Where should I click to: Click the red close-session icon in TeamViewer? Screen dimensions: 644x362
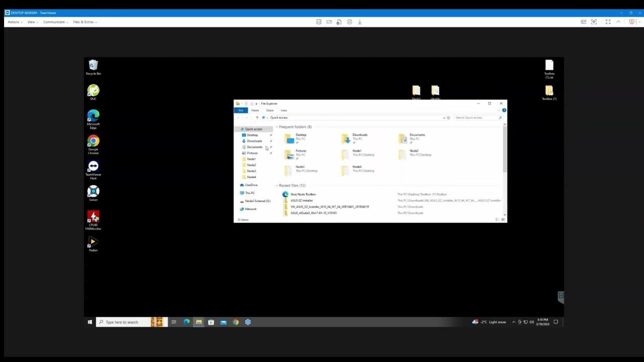coord(631,22)
